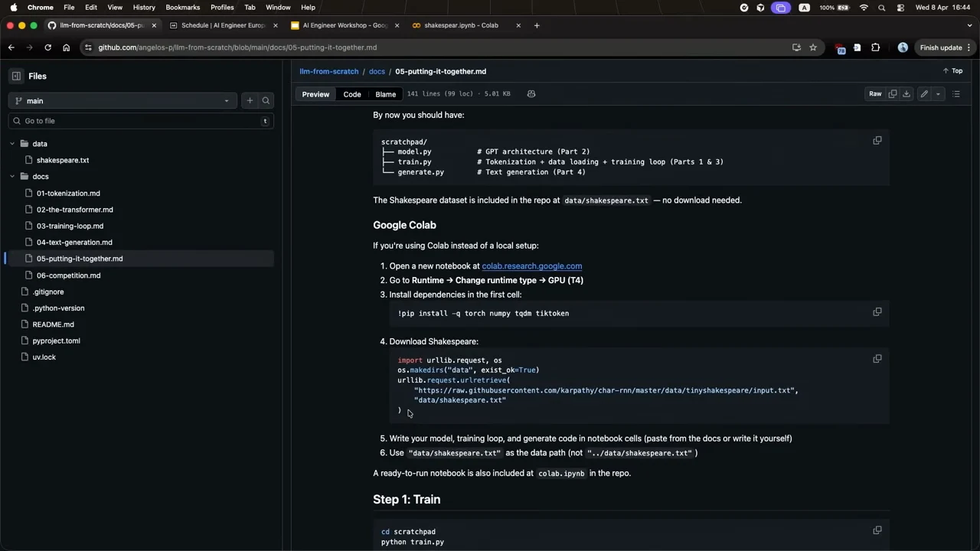Bookmark this page with the star icon
Image resolution: width=980 pixels, height=551 pixels.
point(813,47)
